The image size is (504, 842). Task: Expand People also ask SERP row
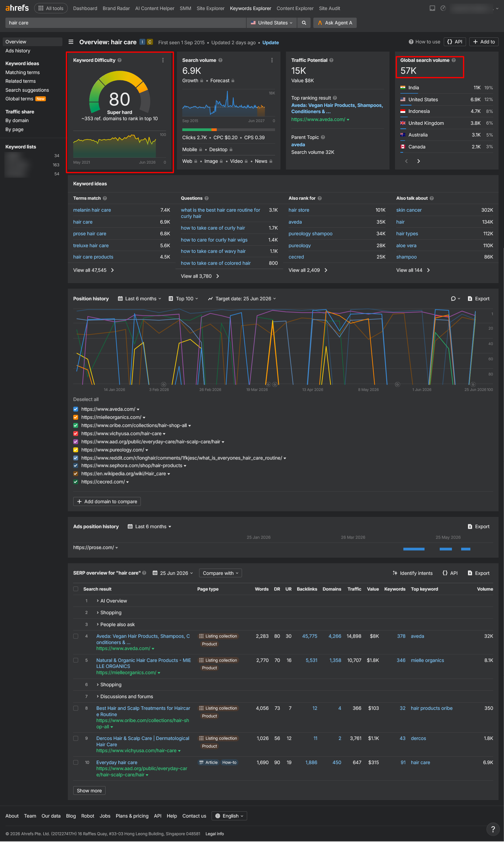(x=116, y=625)
